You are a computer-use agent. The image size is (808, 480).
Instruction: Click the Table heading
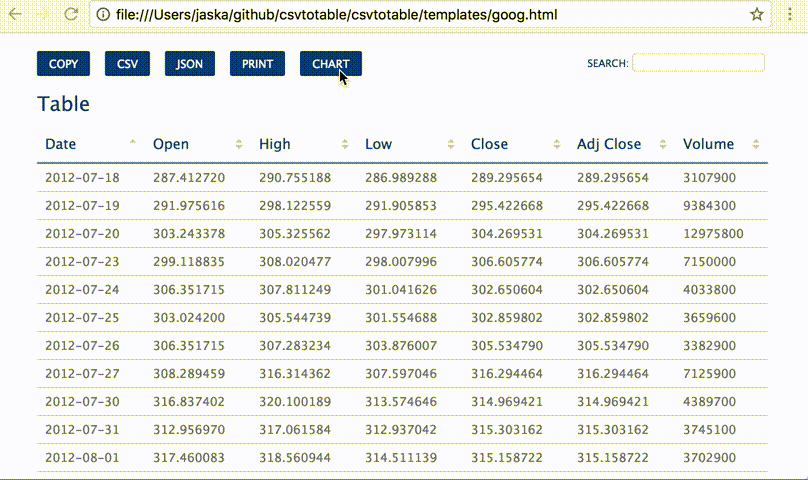pyautogui.click(x=63, y=104)
